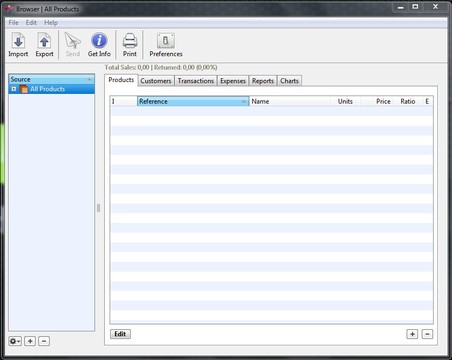Switch to the Transactions tab
Screen dimensions: 452x360
click(x=196, y=81)
